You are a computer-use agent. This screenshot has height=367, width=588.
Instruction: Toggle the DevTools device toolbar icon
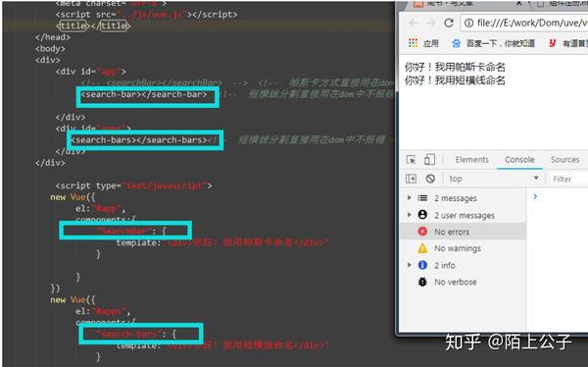[429, 160]
